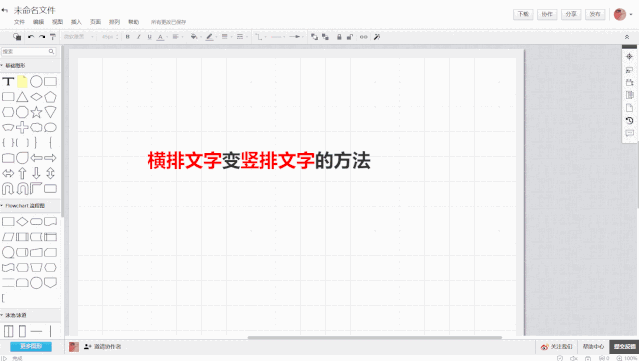639x361 pixels.
Task: Click the redo arrow in toolbar
Action: 42,37
